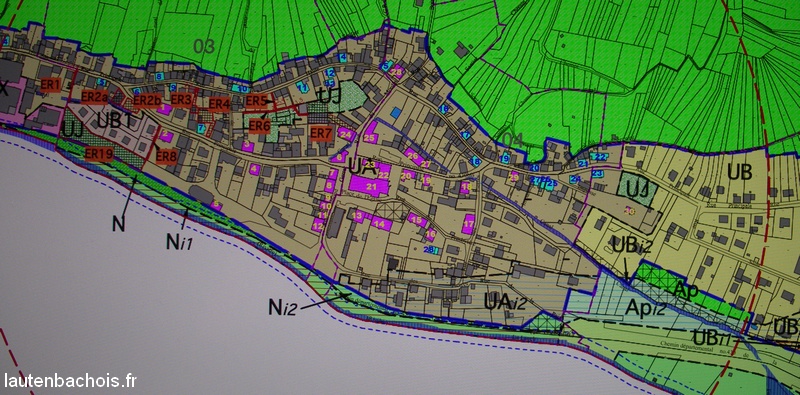Select the Ni2 zone label
The width and height of the screenshot is (800, 395).
[282, 307]
